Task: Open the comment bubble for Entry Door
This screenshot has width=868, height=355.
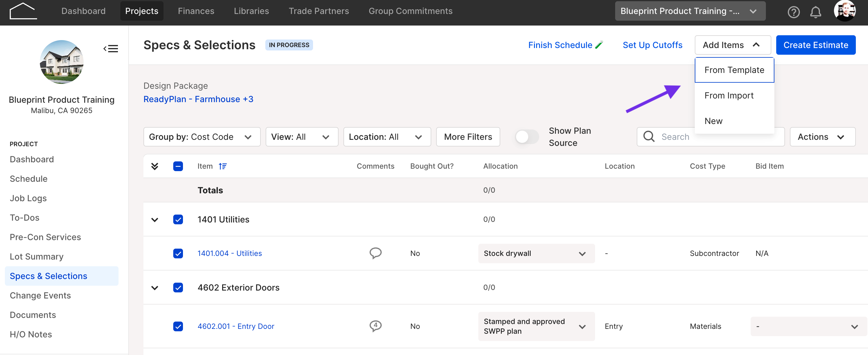Action: [375, 326]
